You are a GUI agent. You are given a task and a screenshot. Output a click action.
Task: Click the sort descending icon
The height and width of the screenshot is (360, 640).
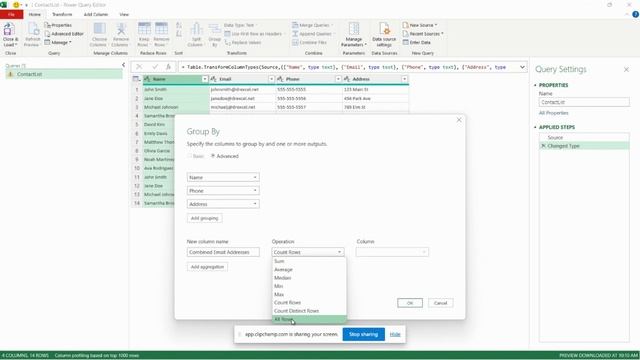click(x=179, y=34)
